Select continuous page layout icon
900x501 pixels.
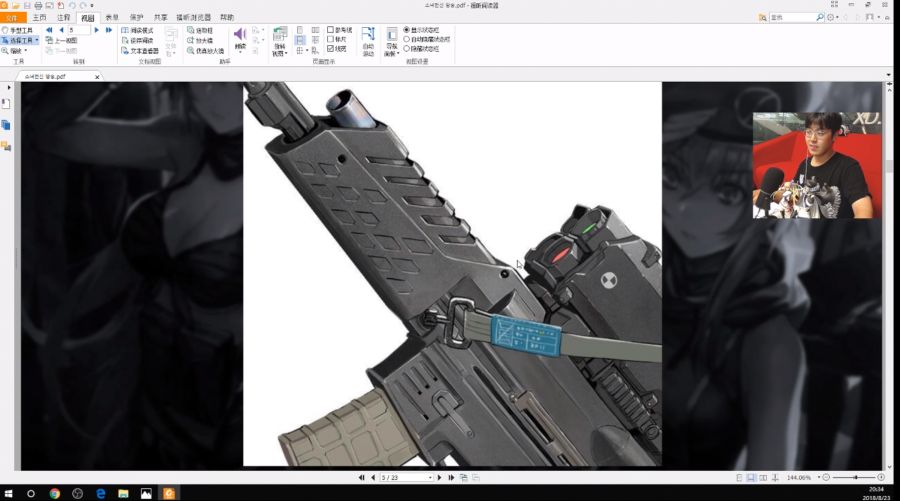pos(300,40)
